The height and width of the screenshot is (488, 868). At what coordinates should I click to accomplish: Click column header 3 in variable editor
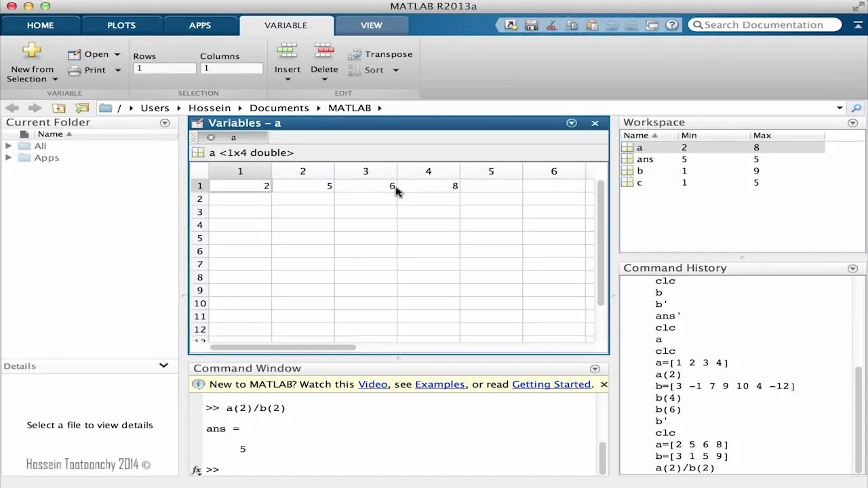(x=366, y=171)
